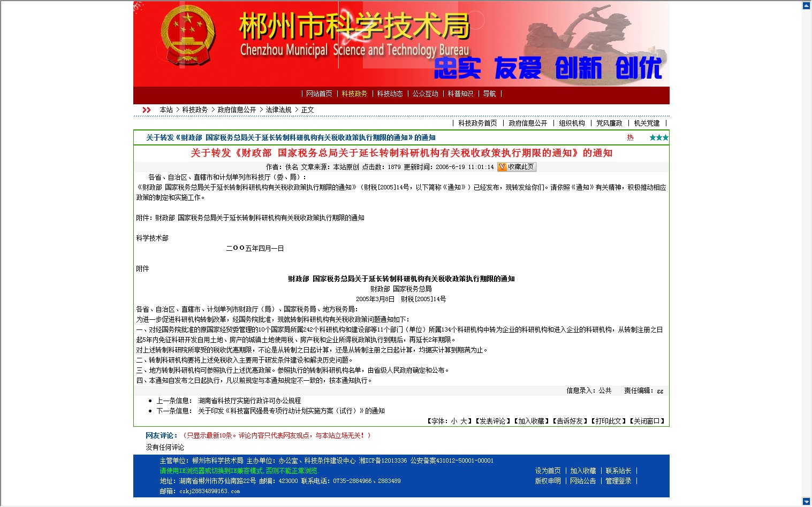Go to 法律法规 in the breadcrumb
812x507 pixels.
coord(278,110)
